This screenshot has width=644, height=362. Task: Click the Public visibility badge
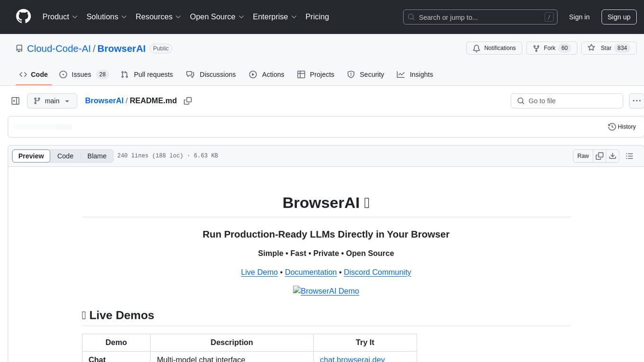pos(161,48)
